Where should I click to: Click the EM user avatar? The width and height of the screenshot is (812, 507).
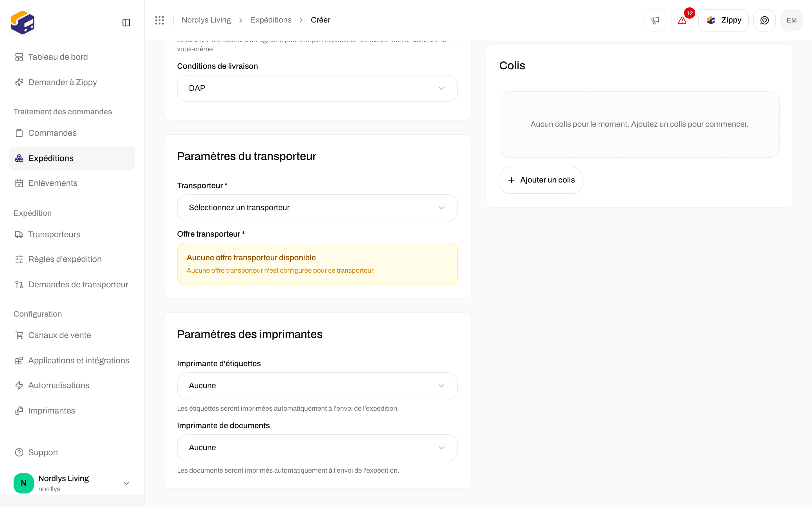(791, 20)
